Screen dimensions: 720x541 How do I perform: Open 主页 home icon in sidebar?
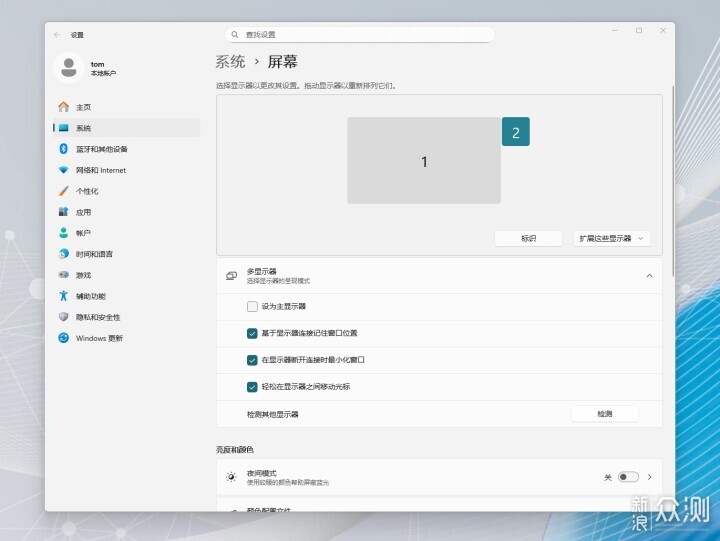(63, 107)
